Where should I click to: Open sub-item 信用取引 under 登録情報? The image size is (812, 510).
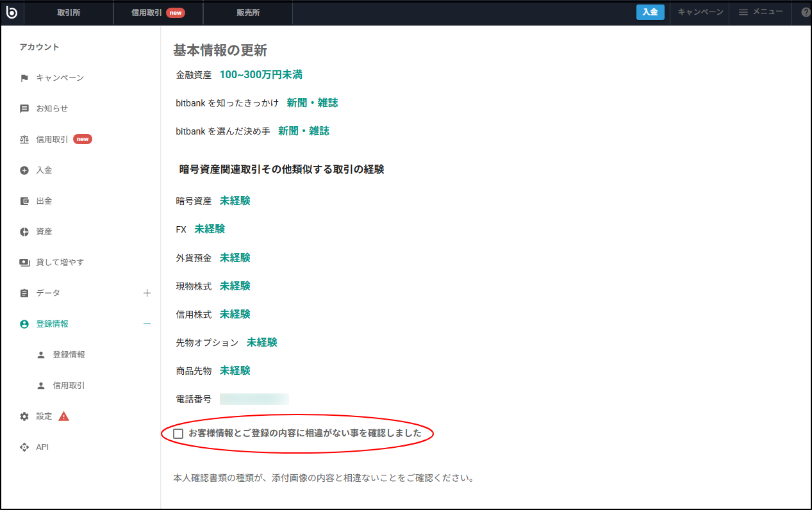pos(69,386)
